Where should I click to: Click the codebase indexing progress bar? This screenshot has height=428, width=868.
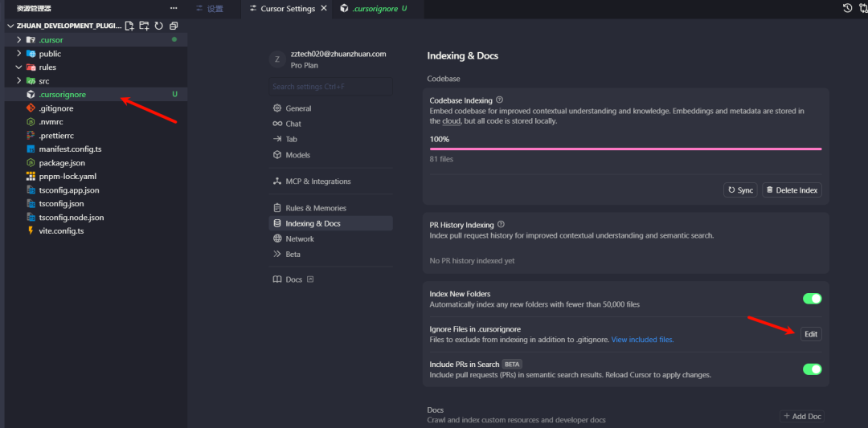pyautogui.click(x=625, y=149)
